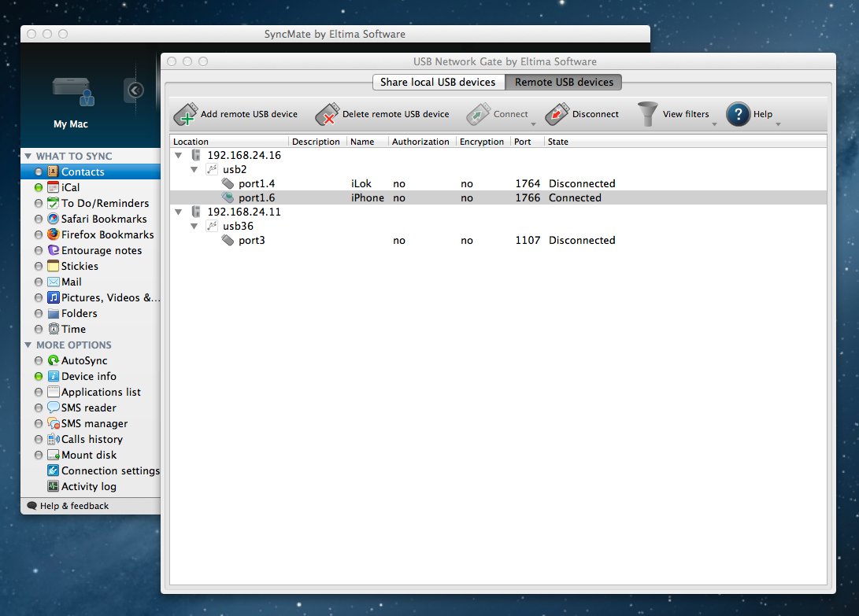Click the Time clock icon

(53, 329)
